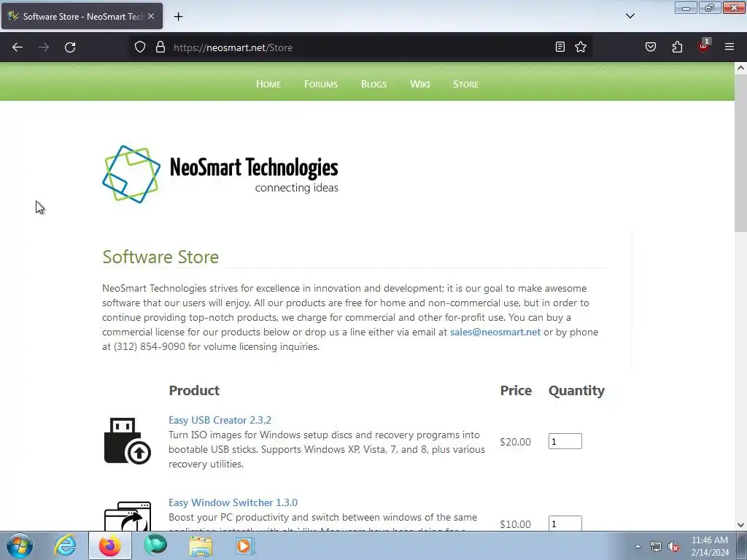Click the $20.00 price text
The width and height of the screenshot is (747, 560).
point(516,442)
